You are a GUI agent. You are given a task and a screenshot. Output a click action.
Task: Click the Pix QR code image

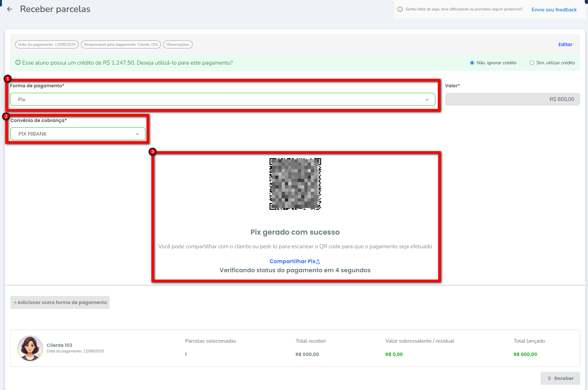click(x=295, y=184)
